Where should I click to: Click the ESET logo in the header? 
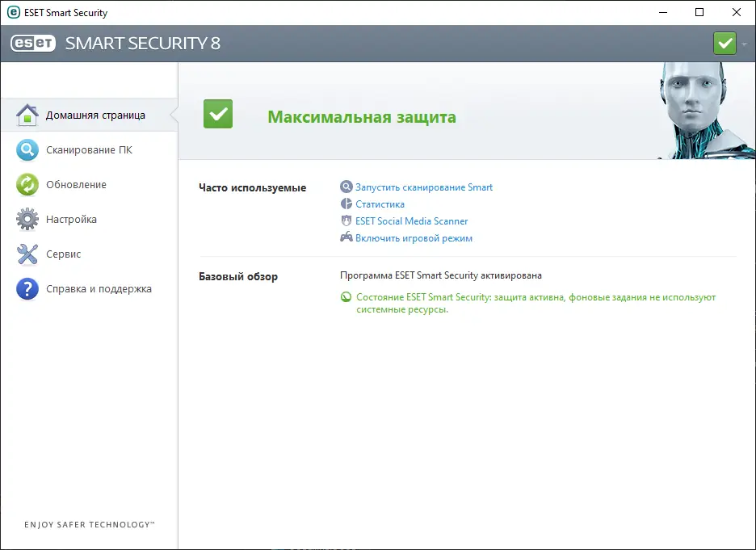(x=33, y=43)
